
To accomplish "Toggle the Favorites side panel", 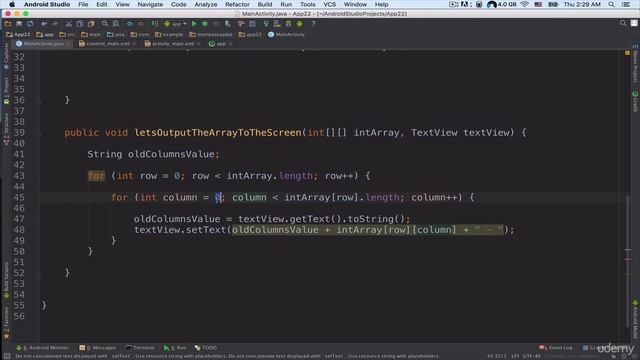I will (6, 322).
